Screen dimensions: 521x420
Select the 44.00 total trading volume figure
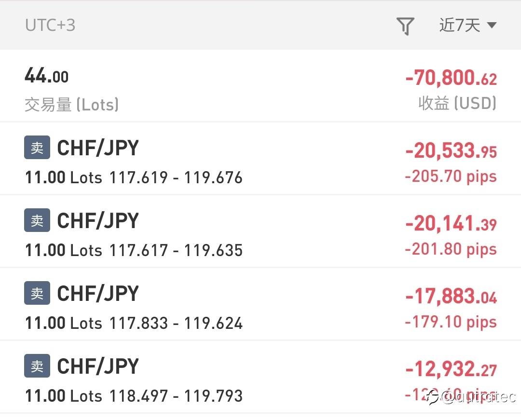46,76
